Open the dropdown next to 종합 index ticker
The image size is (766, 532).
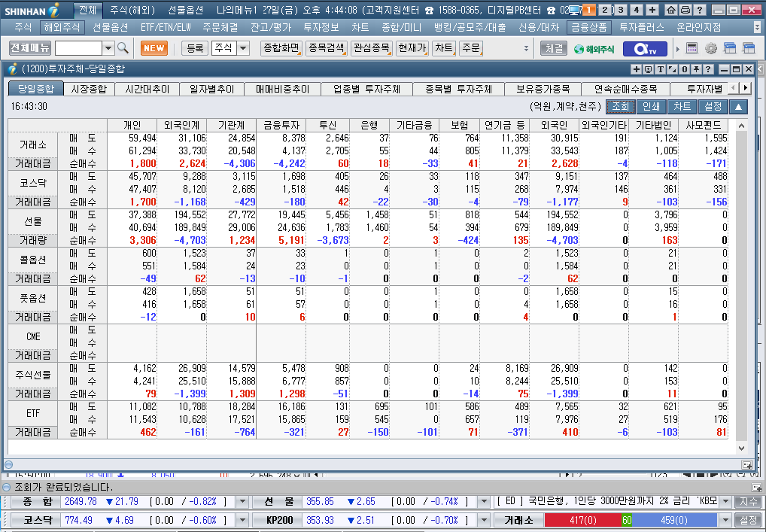tap(242, 502)
